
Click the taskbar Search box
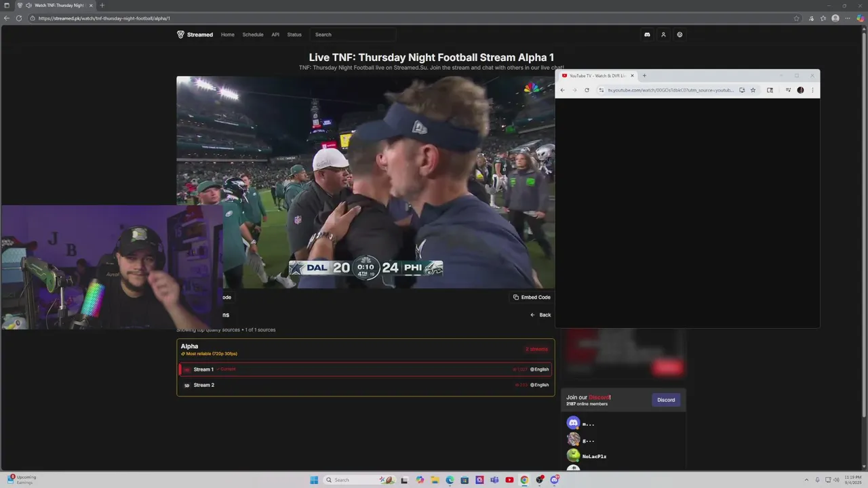(x=359, y=480)
